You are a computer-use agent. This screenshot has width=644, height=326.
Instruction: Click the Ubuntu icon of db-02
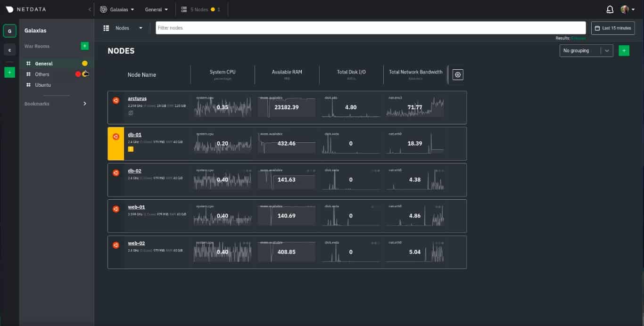[x=116, y=173]
